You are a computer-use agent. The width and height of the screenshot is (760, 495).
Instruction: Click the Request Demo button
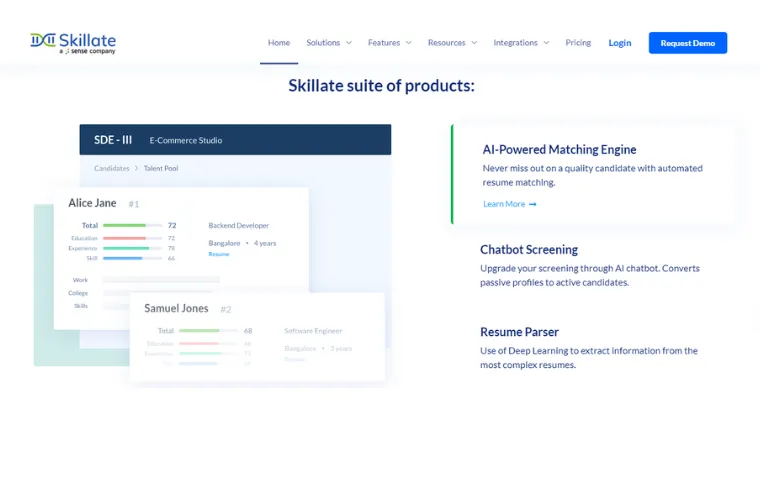click(688, 43)
